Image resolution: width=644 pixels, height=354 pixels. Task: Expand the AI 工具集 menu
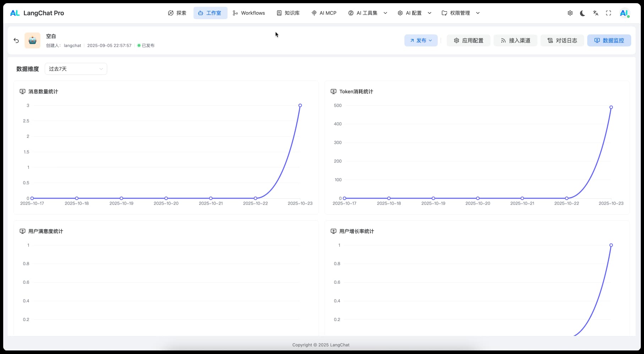coord(367,13)
